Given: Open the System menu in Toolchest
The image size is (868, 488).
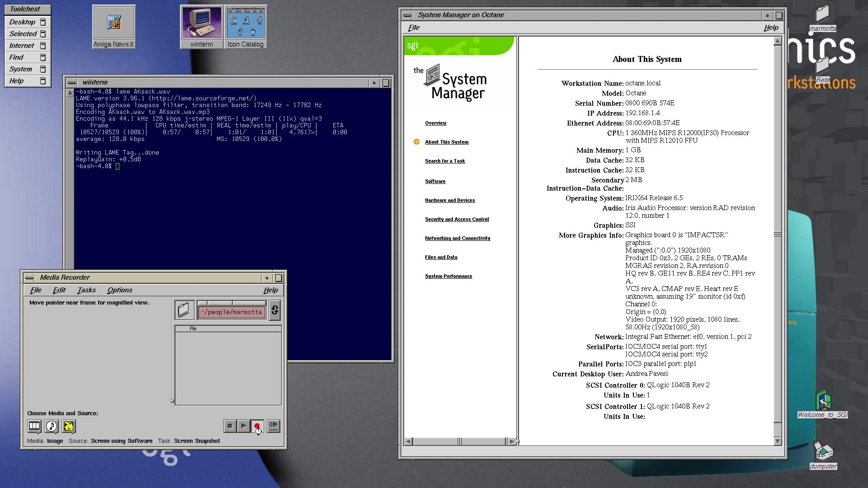Looking at the screenshot, I should point(28,69).
